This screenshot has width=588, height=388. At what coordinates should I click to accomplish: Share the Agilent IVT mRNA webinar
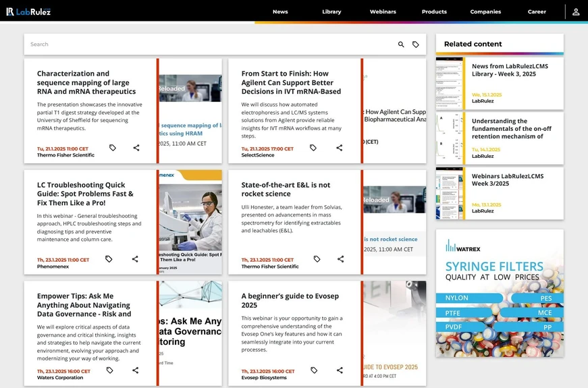[340, 148]
